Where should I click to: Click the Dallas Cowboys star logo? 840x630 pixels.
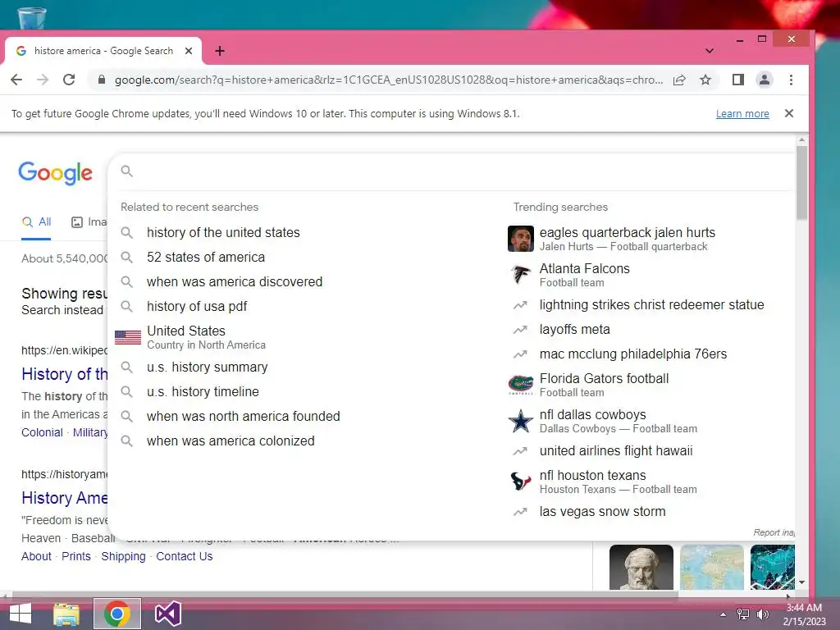521,421
